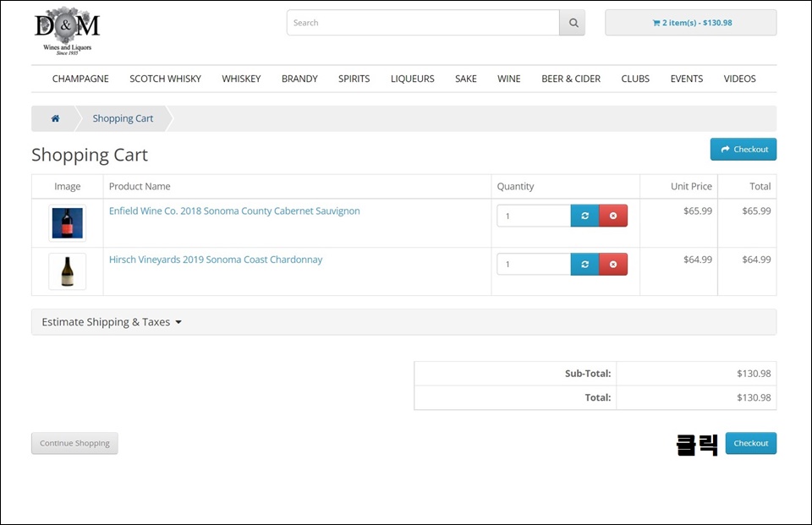Click the Quantity column header
This screenshot has height=525, width=812.
coord(515,186)
